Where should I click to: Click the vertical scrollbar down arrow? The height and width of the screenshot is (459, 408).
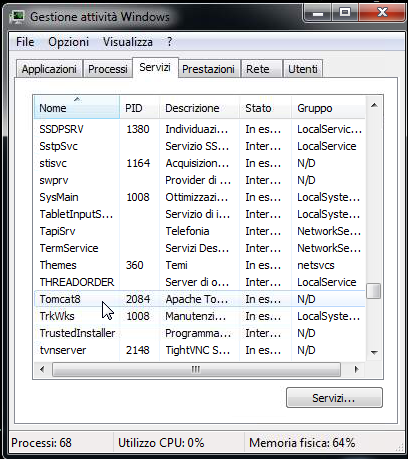374,353
